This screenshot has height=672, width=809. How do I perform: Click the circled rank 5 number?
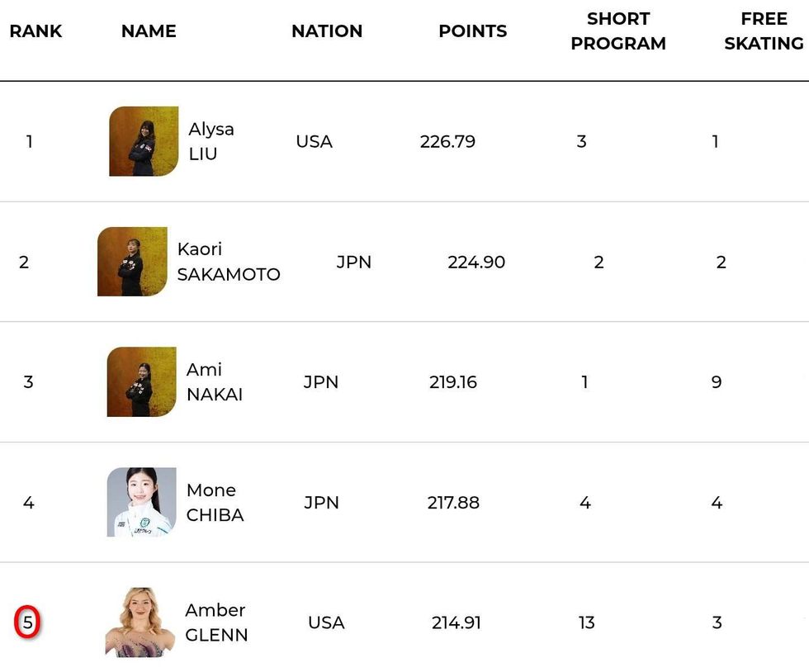(27, 622)
